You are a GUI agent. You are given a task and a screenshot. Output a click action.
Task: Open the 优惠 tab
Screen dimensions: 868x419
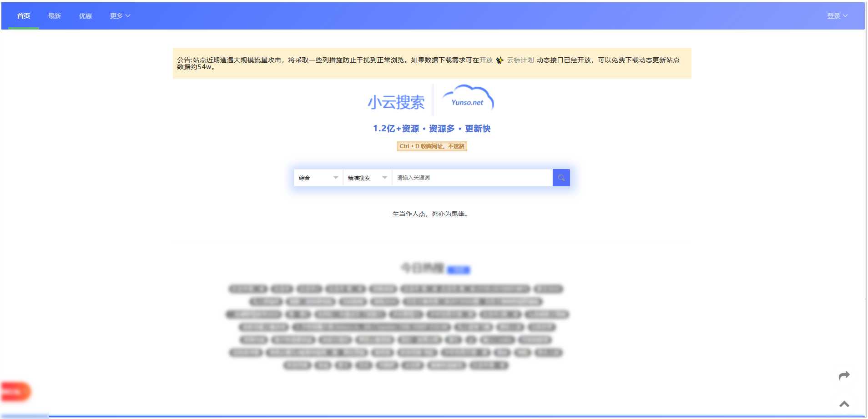point(86,16)
